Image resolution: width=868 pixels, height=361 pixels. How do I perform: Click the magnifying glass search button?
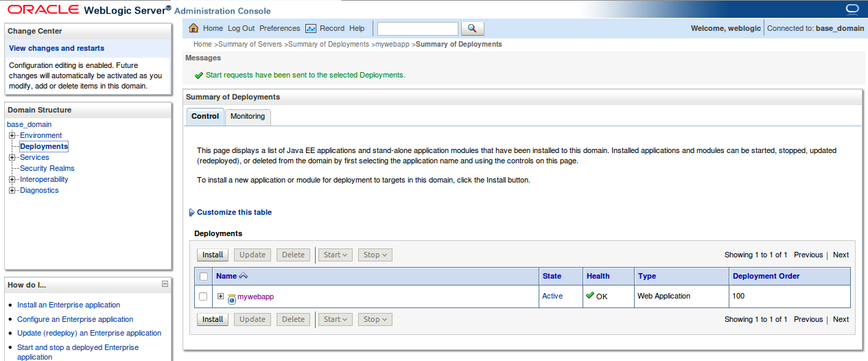[472, 28]
